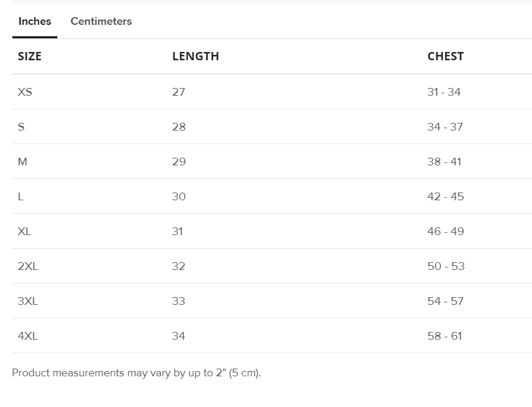
Task: Switch to the Centimeters tab
Action: tap(101, 21)
